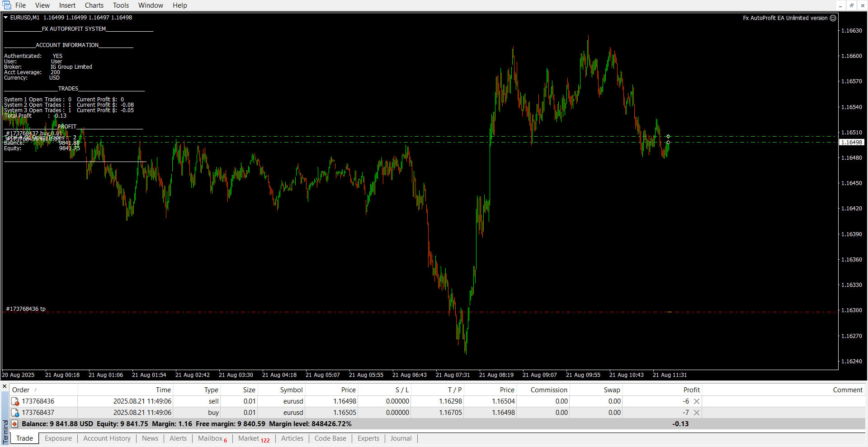This screenshot has width=868, height=447.
Task: Switch to the Experts tab
Action: click(368, 438)
